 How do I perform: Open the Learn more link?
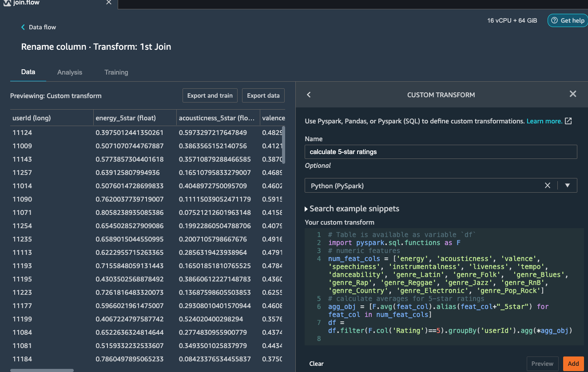(544, 121)
